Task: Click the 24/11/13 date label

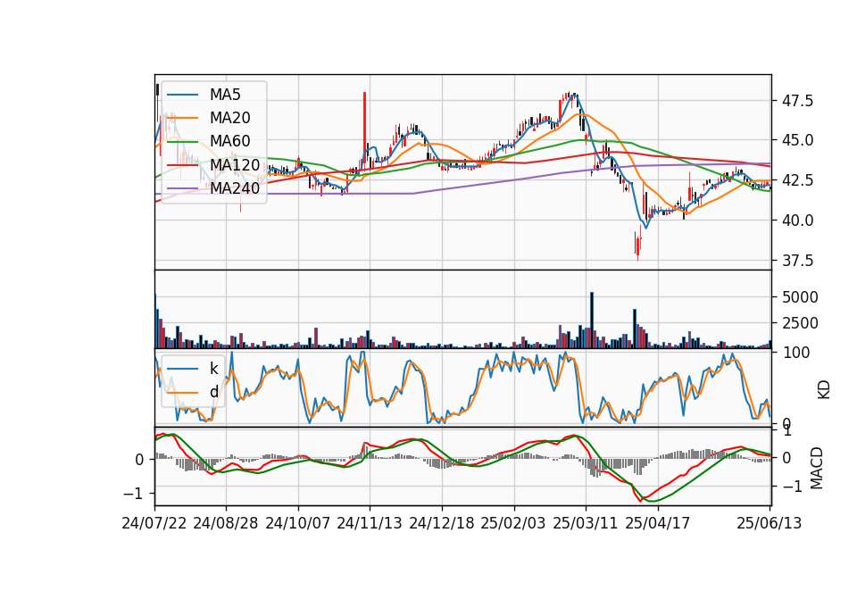Action: 370,523
